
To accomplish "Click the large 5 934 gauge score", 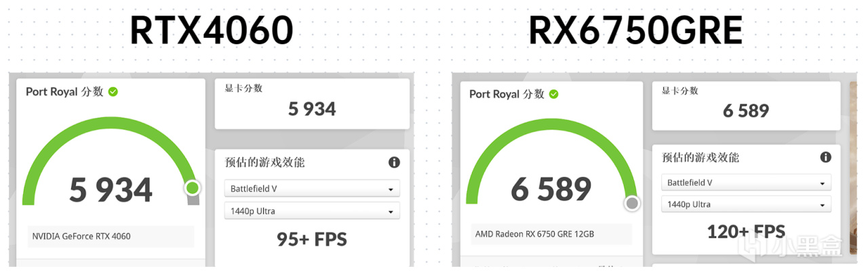I will pyautogui.click(x=111, y=190).
